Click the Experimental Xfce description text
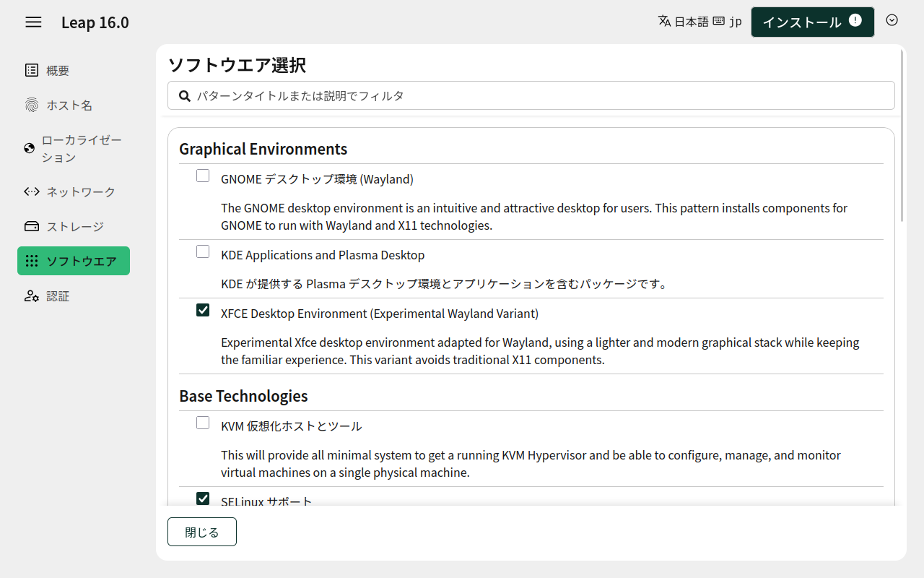 pyautogui.click(x=540, y=351)
